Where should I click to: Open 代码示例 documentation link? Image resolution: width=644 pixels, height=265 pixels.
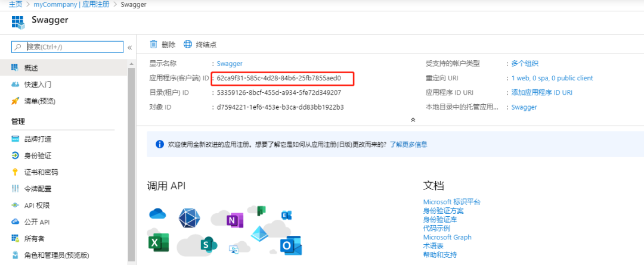click(x=436, y=229)
